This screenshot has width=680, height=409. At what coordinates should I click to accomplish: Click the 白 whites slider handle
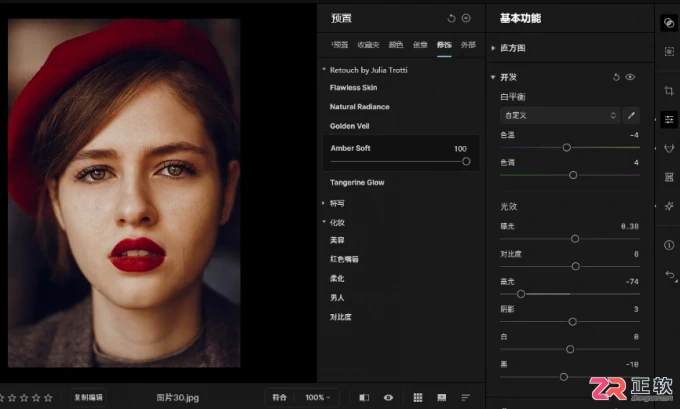click(570, 349)
